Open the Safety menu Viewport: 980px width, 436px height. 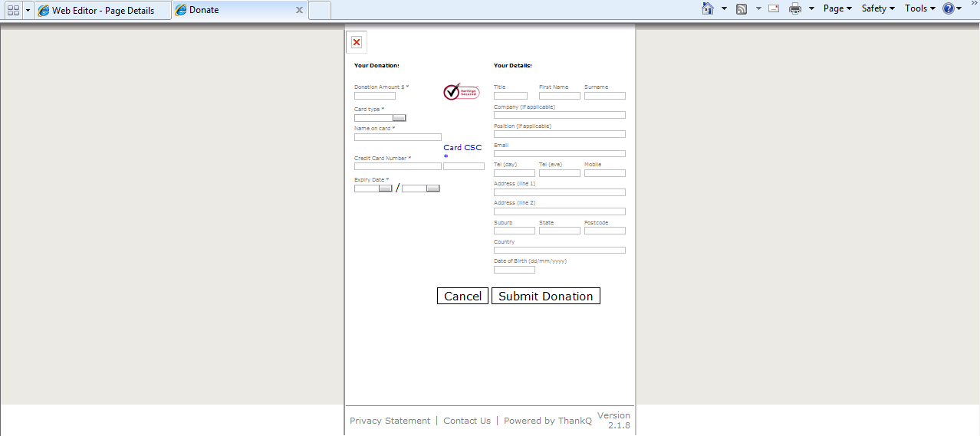tap(878, 9)
